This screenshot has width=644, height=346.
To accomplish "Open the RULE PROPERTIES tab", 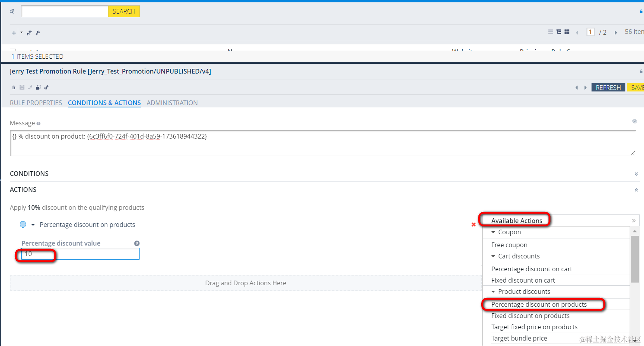I will 36,103.
